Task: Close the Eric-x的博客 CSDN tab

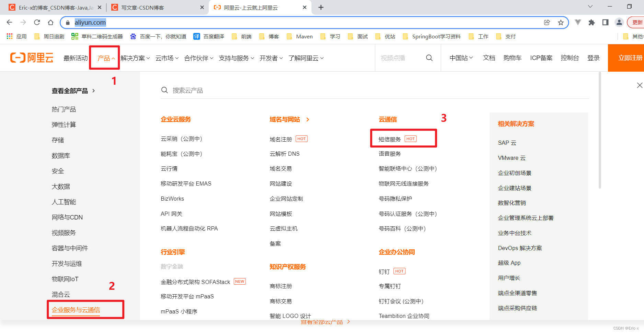Action: (x=100, y=7)
